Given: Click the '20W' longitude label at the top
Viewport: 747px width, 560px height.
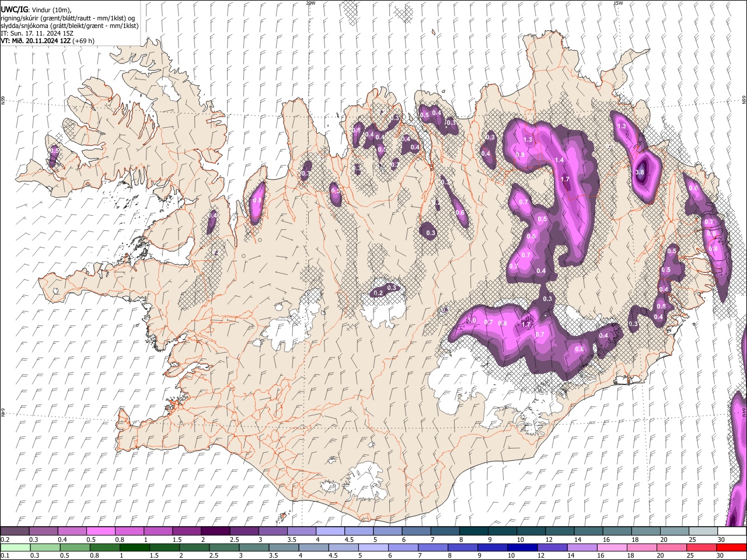Looking at the screenshot, I should [x=310, y=3].
